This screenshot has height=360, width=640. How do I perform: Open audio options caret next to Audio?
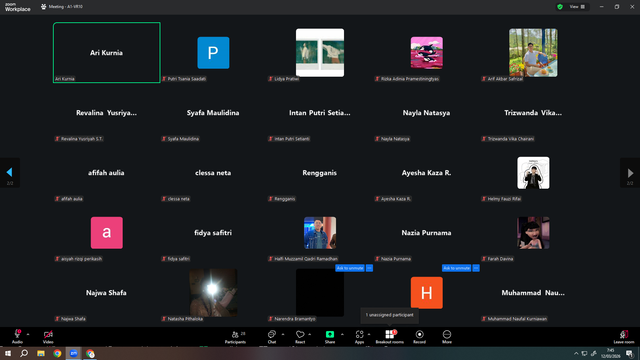point(28,334)
